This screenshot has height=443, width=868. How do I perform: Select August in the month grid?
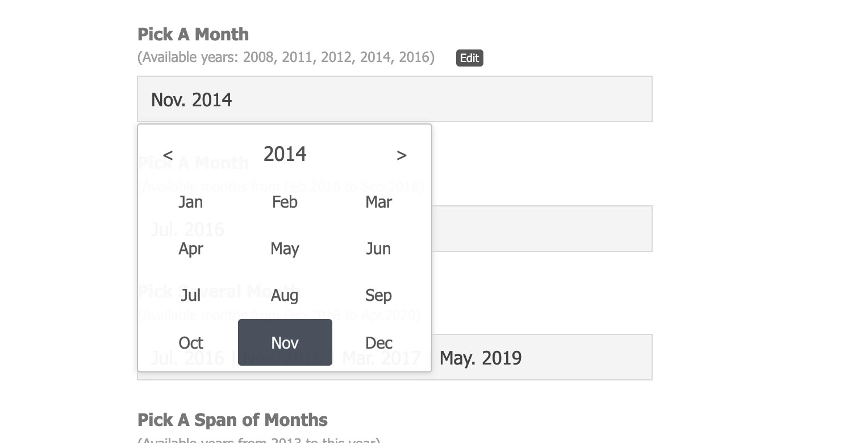point(285,295)
